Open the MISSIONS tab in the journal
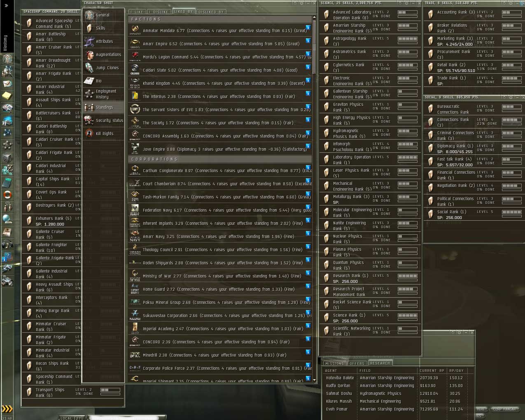The image size is (525, 420). coord(334,363)
